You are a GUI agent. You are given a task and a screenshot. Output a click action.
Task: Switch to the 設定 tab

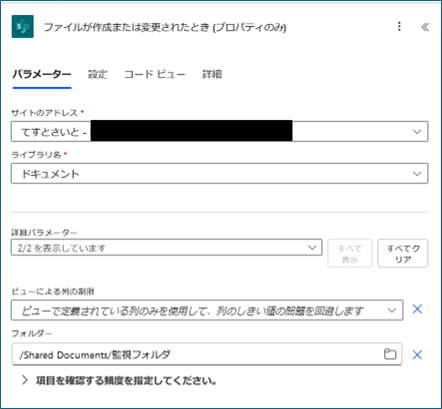[x=98, y=74]
